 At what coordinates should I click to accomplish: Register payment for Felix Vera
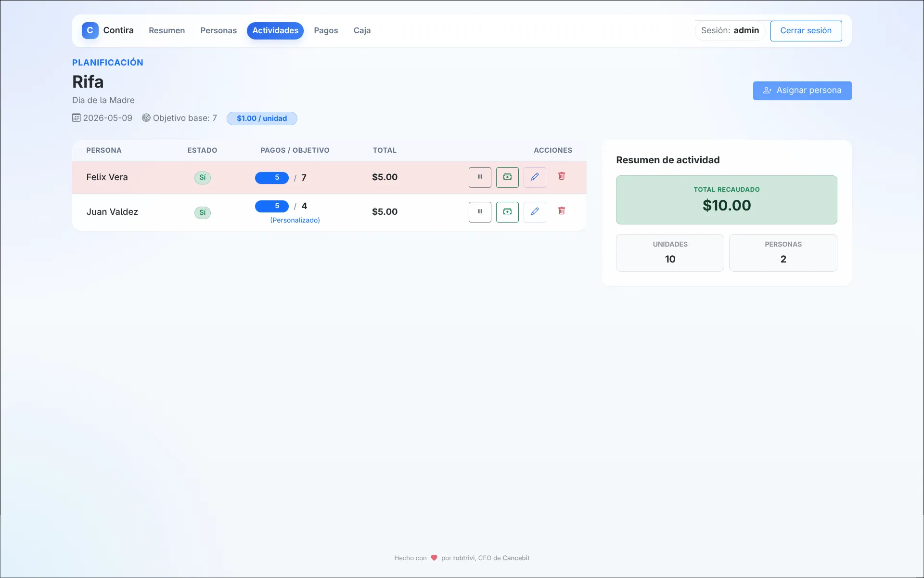tap(507, 177)
